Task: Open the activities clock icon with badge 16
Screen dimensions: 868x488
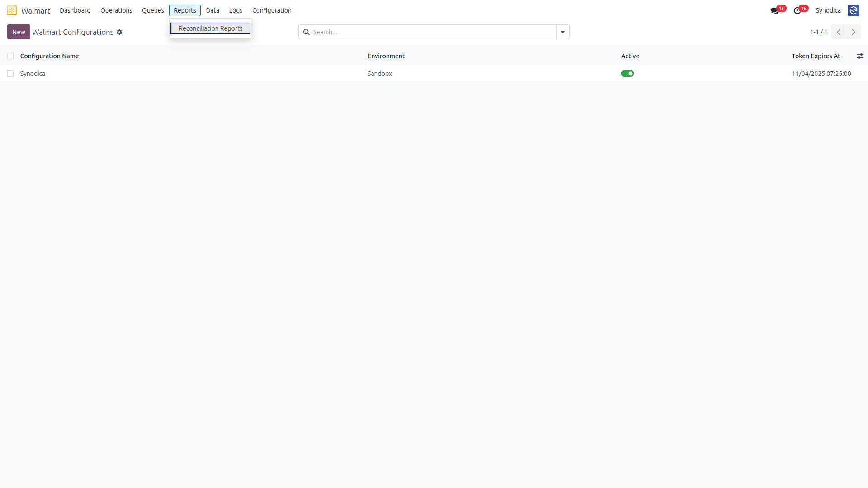Action: (x=797, y=10)
